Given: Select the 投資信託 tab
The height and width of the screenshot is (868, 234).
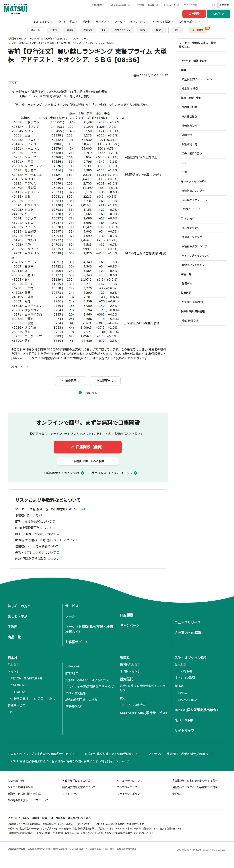Looking at the screenshot, I should pos(88,30).
